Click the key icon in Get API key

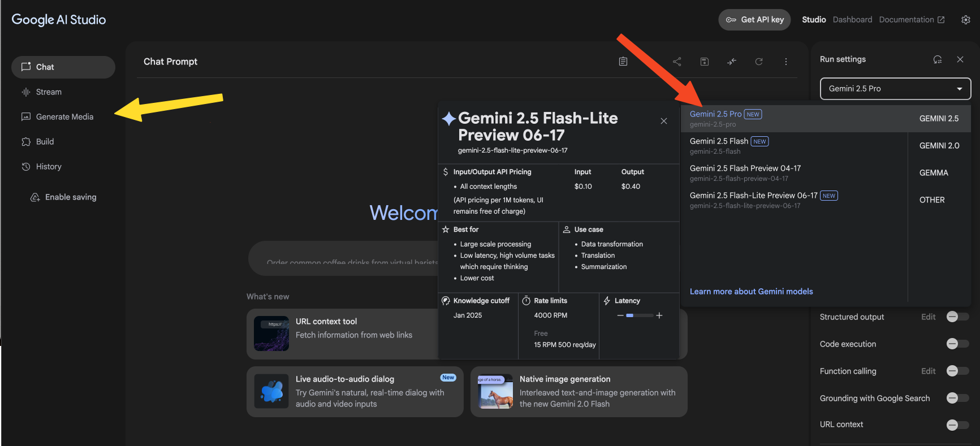pyautogui.click(x=731, y=20)
